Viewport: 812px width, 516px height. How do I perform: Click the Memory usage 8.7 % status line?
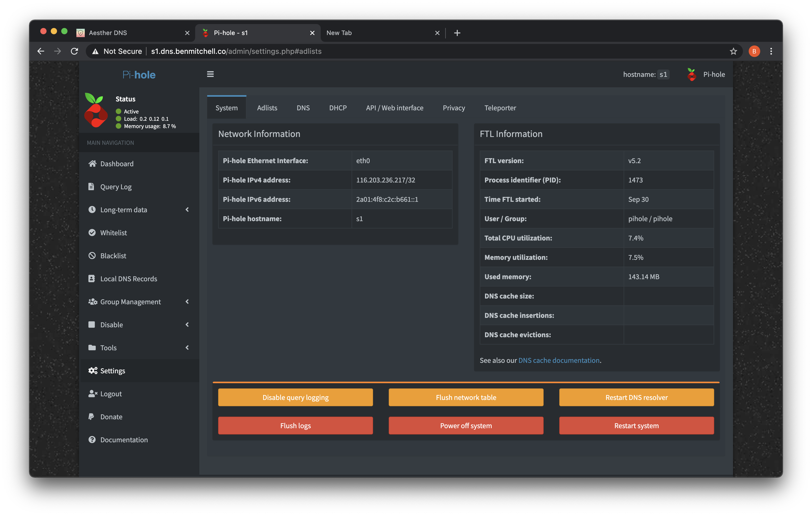146,126
